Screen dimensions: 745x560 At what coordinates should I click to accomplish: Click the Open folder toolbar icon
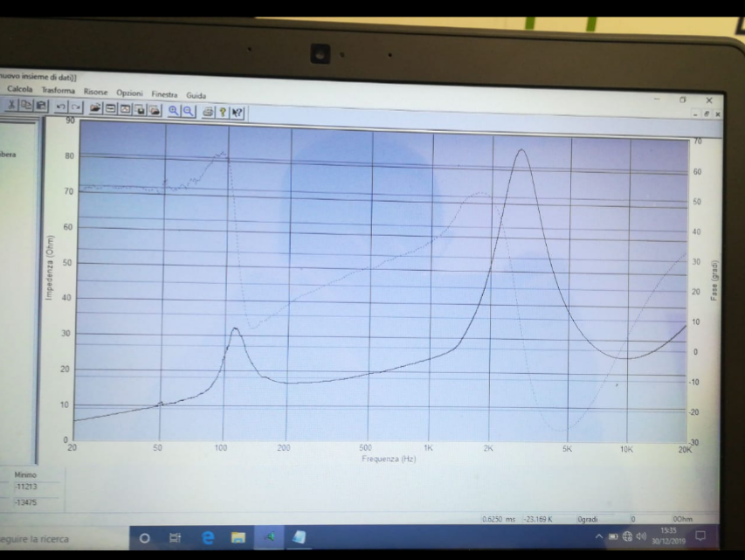point(95,107)
